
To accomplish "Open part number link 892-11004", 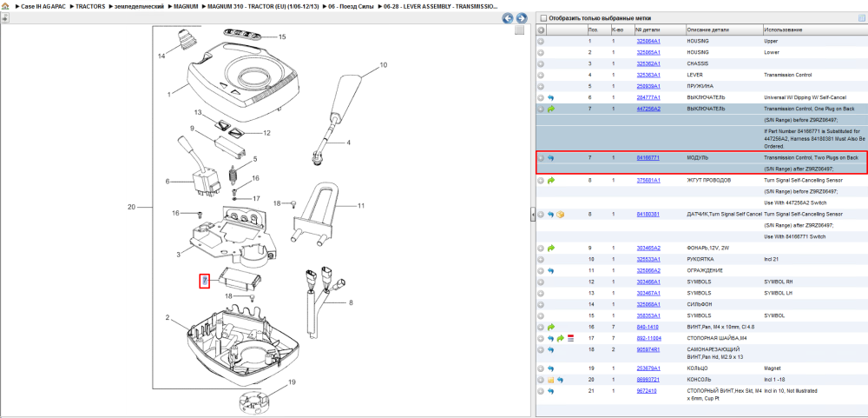I will 648,338.
